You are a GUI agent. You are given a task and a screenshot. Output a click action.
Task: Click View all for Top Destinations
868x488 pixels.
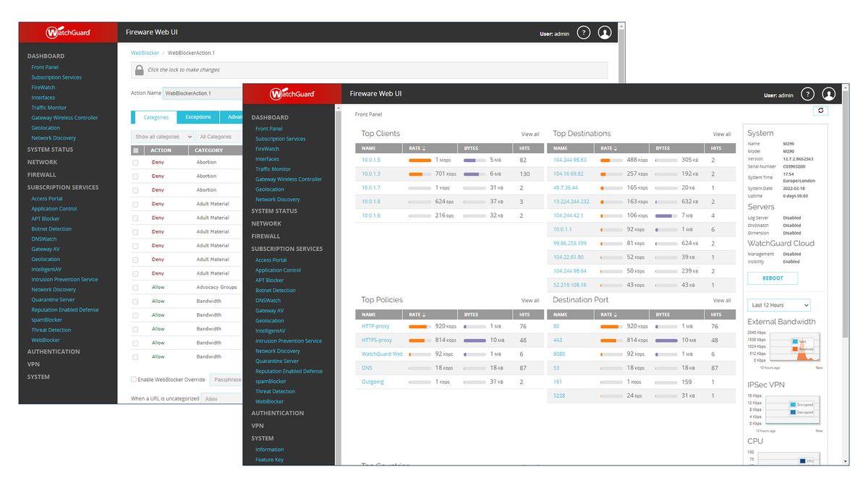click(722, 134)
